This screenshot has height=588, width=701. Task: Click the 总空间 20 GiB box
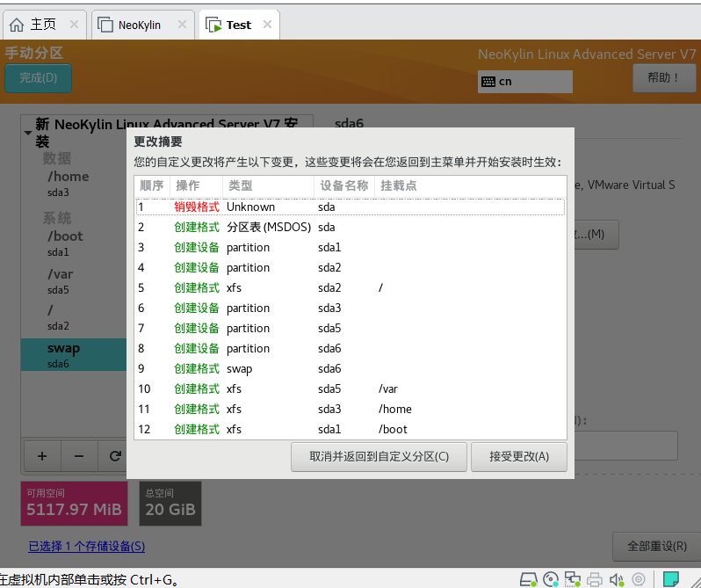coord(170,504)
